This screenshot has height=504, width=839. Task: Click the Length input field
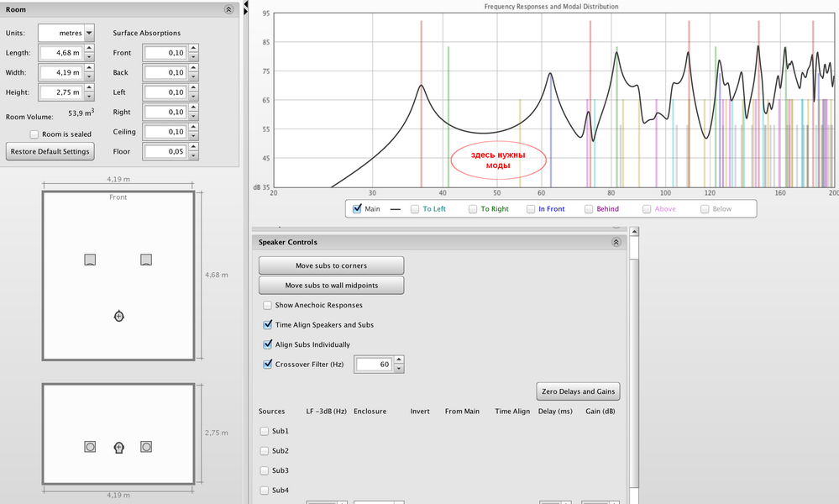(60, 53)
